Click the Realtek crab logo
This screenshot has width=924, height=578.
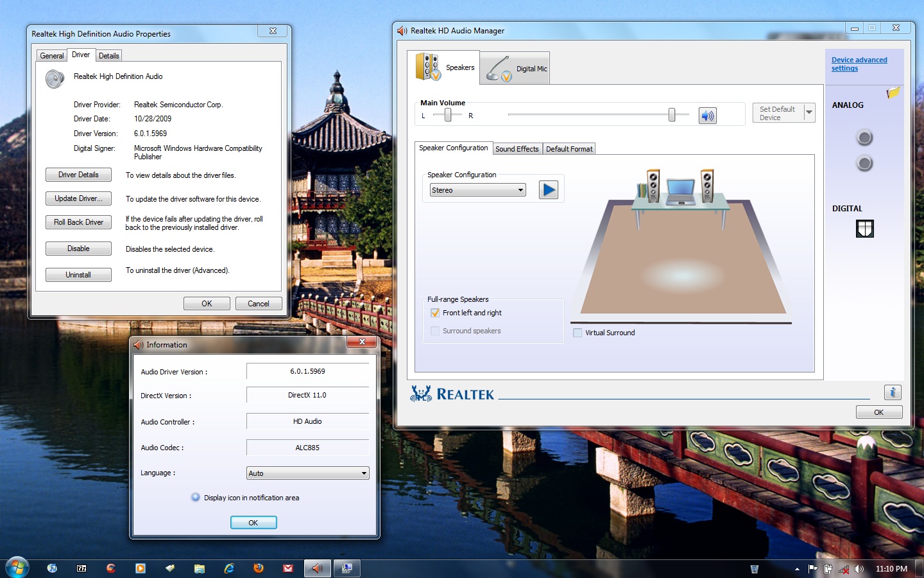(421, 394)
